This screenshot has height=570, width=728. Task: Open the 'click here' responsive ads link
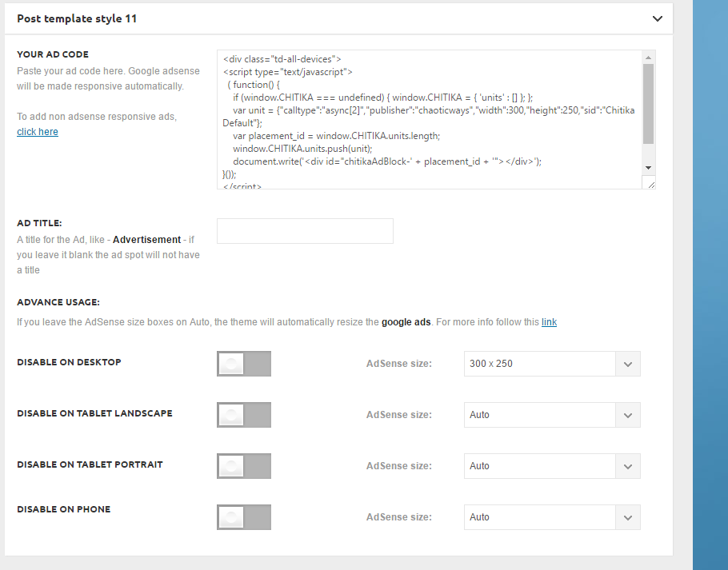[38, 132]
